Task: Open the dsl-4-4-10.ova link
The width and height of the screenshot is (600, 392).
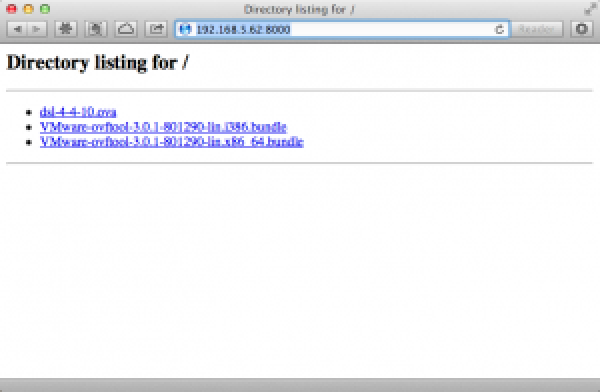Action: click(x=78, y=112)
